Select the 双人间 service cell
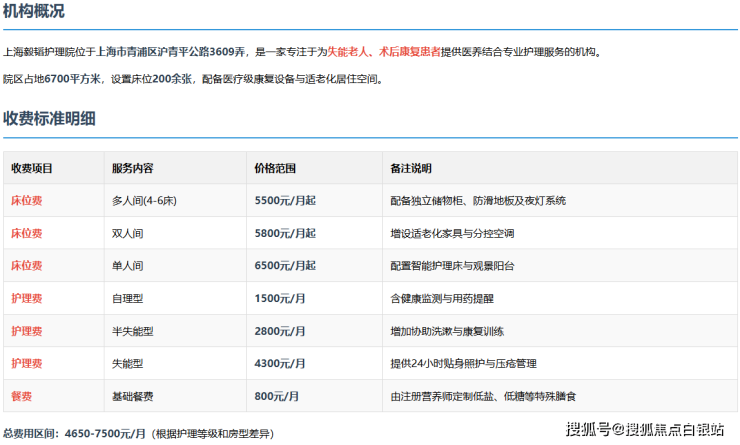 click(127, 233)
